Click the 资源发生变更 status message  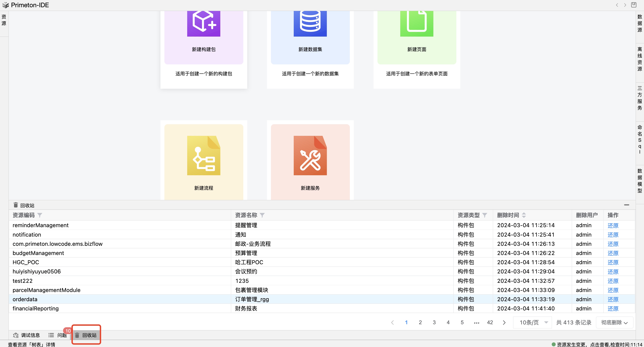click(x=598, y=344)
